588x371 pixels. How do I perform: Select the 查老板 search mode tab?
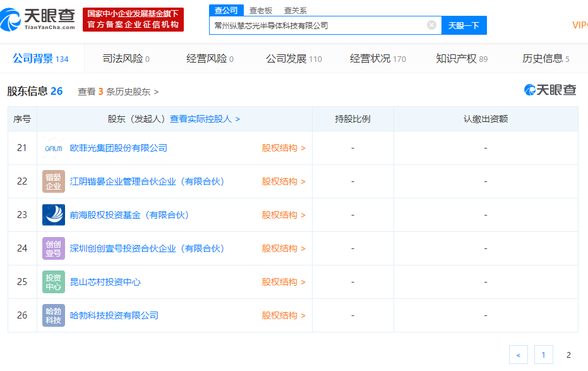pyautogui.click(x=260, y=10)
